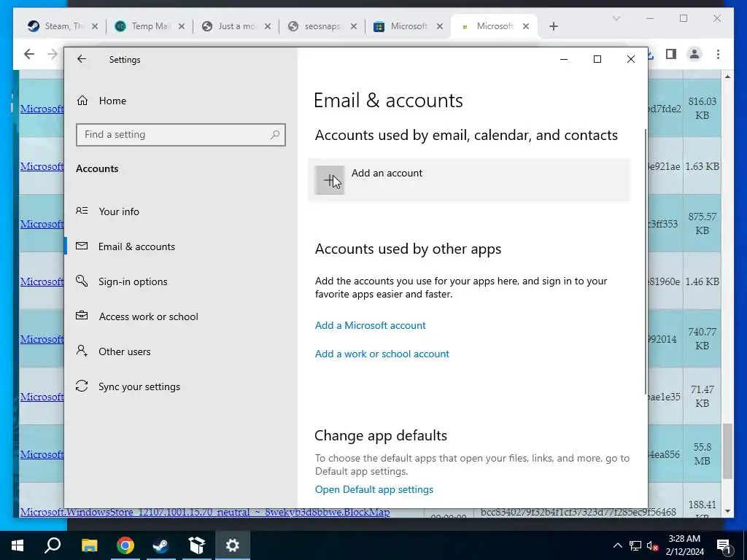This screenshot has width=747, height=560.
Task: Click the plus icon for Add an account
Action: click(x=329, y=180)
